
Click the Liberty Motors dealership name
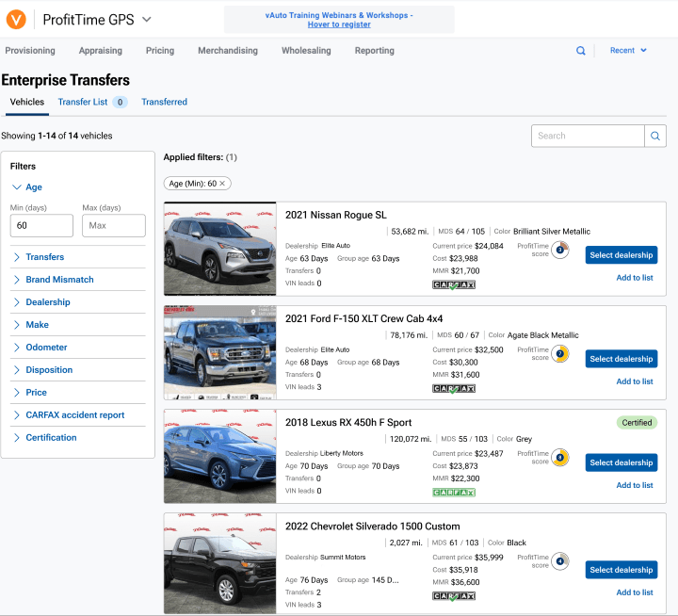point(342,453)
